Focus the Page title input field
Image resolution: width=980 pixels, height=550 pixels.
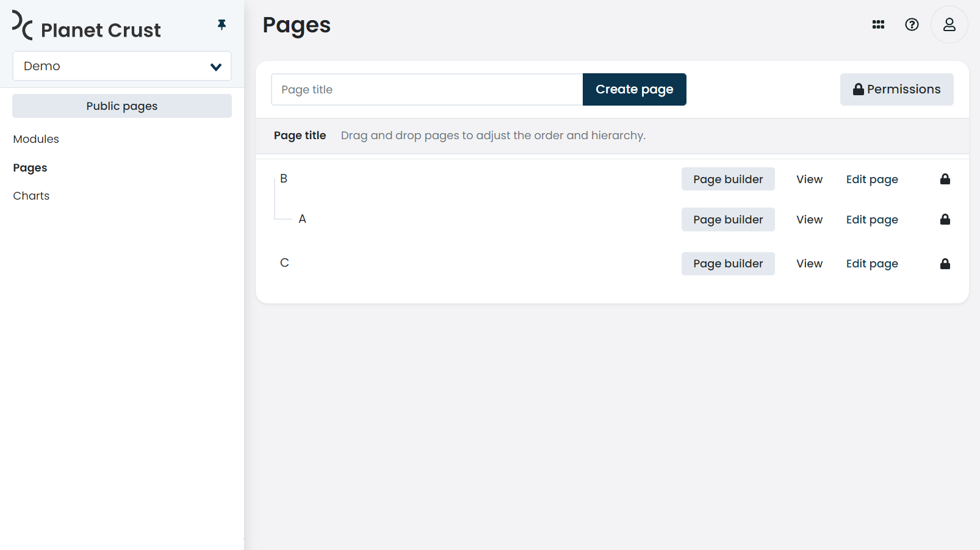427,90
